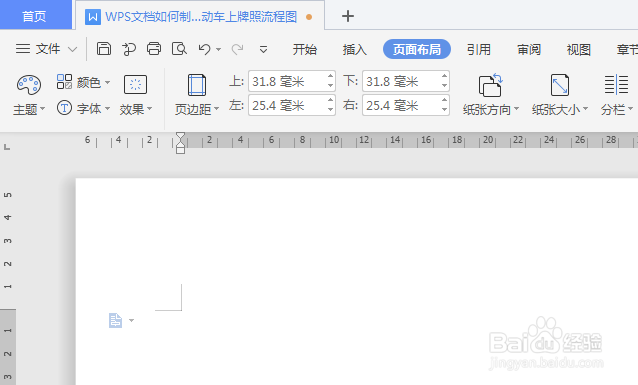This screenshot has width=638, height=385.
Task: Expand the paragraph layout icon dropdown arrow
Action: point(131,320)
